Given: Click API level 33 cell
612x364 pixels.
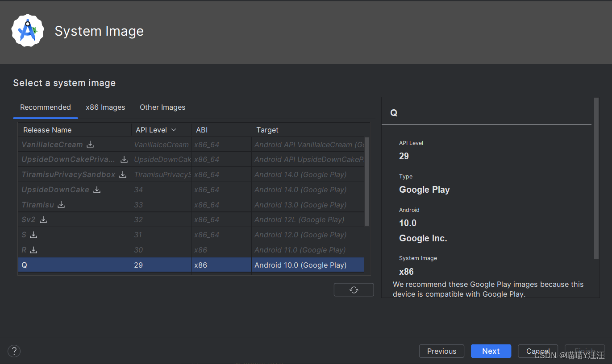Looking at the screenshot, I should pyautogui.click(x=161, y=205).
